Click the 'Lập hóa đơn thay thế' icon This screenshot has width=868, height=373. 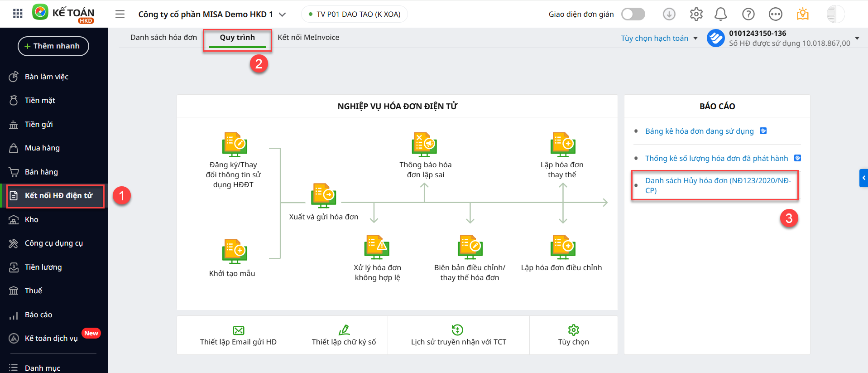click(x=562, y=145)
